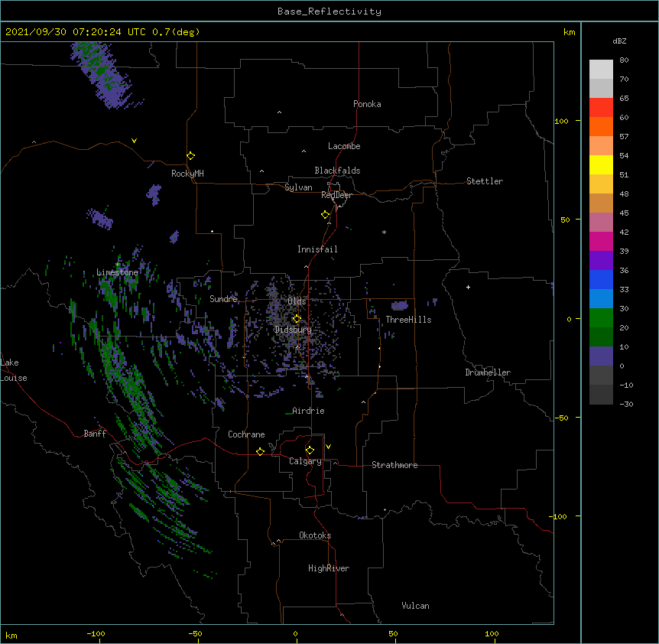This screenshot has height=644, width=659.
Task: Click the Limestone label
Action: [117, 272]
